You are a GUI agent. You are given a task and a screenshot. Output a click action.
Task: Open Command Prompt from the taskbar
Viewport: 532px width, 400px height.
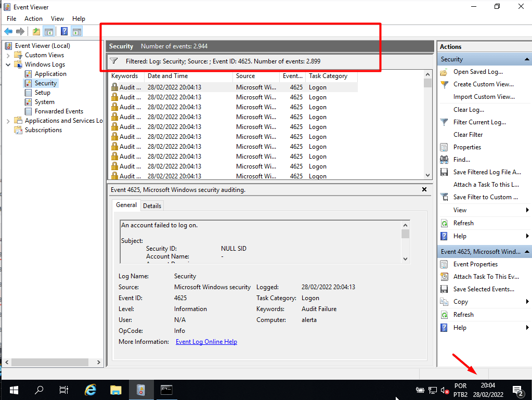tap(166, 390)
